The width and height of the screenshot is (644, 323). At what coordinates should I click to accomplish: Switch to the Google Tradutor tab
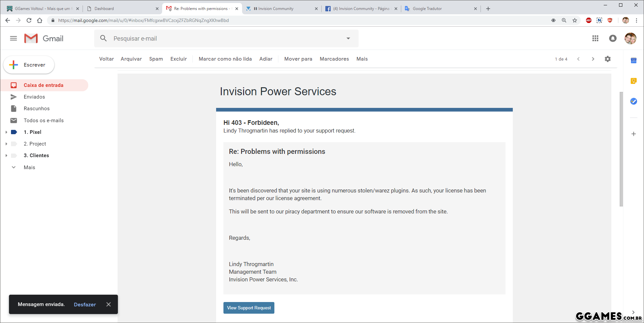[440, 9]
